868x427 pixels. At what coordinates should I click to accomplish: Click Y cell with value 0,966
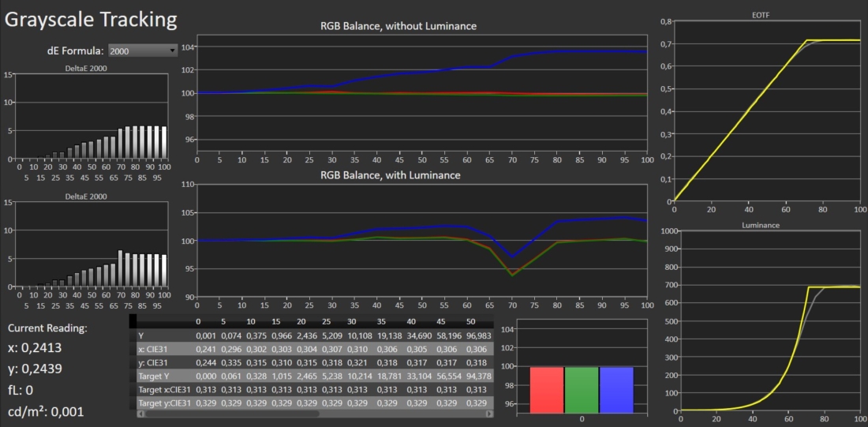coord(282,335)
